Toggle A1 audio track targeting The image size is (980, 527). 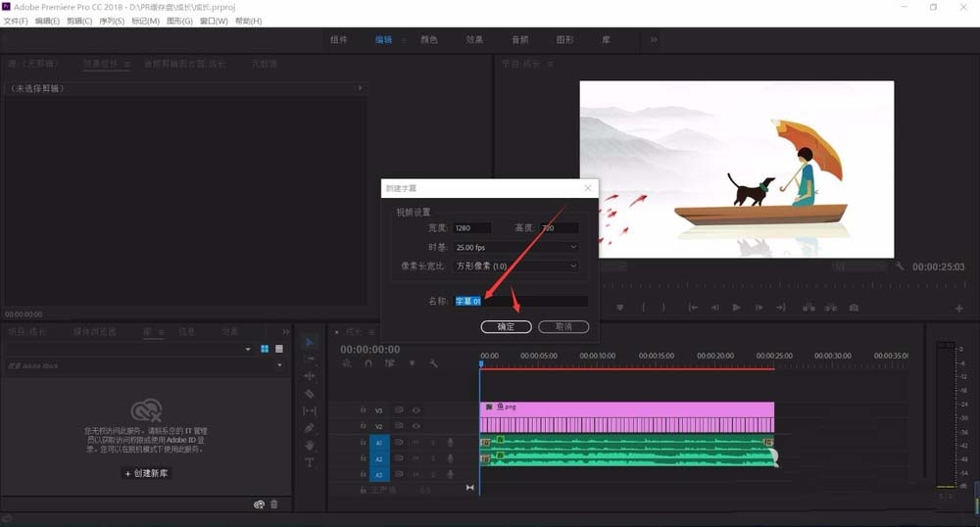(378, 443)
